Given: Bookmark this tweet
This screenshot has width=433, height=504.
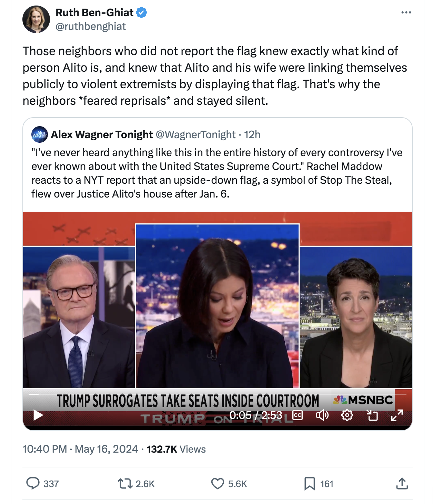Looking at the screenshot, I should pyautogui.click(x=310, y=484).
